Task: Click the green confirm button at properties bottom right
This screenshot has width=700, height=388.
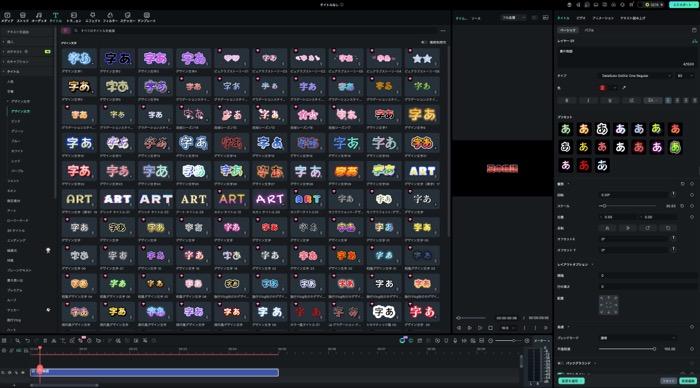Action: (688, 381)
